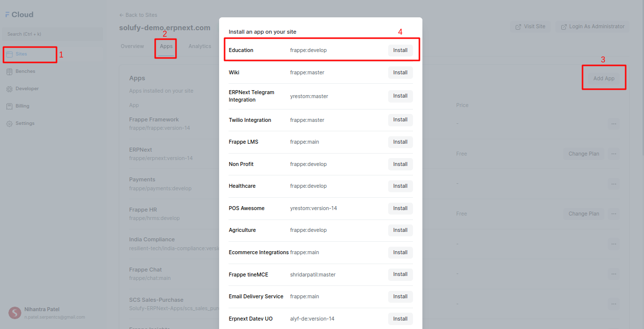Open three-dot menu for India Compliance
Viewport: 644px width, 329px height.
click(x=614, y=244)
